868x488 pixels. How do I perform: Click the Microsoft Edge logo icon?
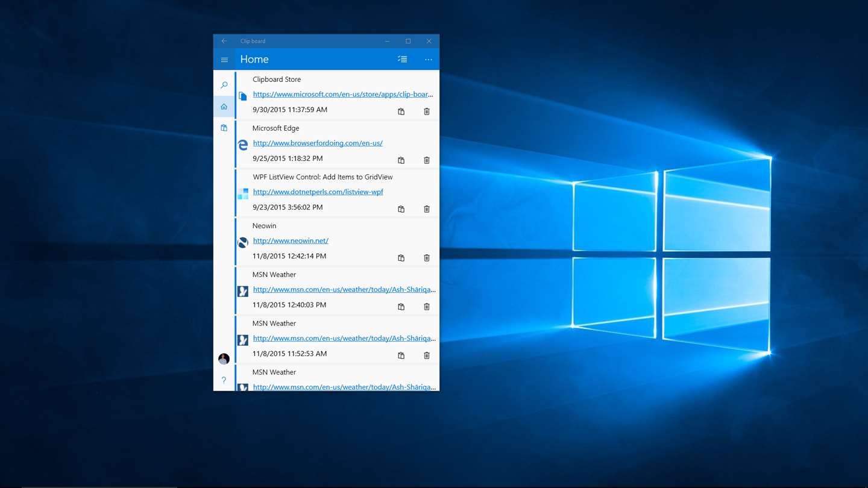243,145
